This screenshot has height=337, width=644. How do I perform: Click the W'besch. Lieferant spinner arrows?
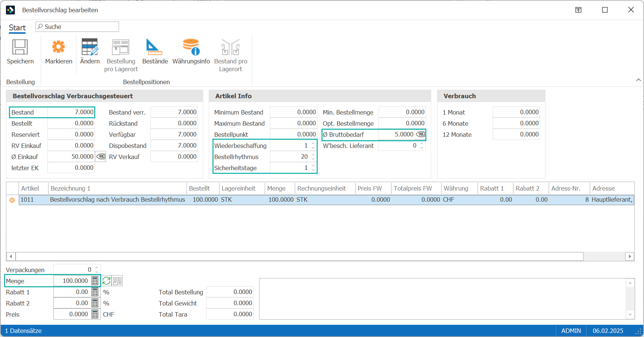tap(422, 146)
